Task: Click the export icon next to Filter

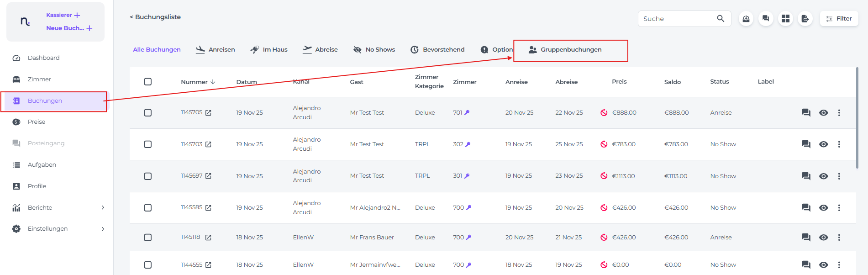Action: click(805, 19)
